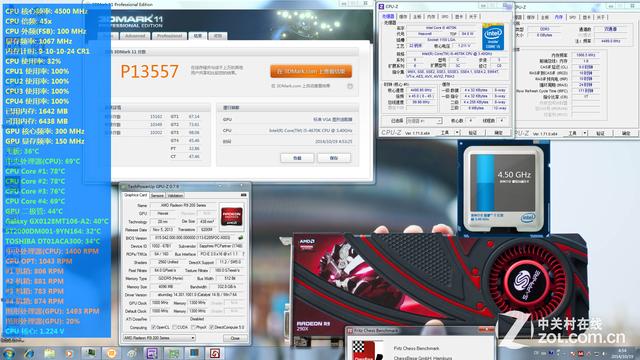Open Windows Media Player taskbar icon
This screenshot has width=640, height=360.
tap(69, 353)
